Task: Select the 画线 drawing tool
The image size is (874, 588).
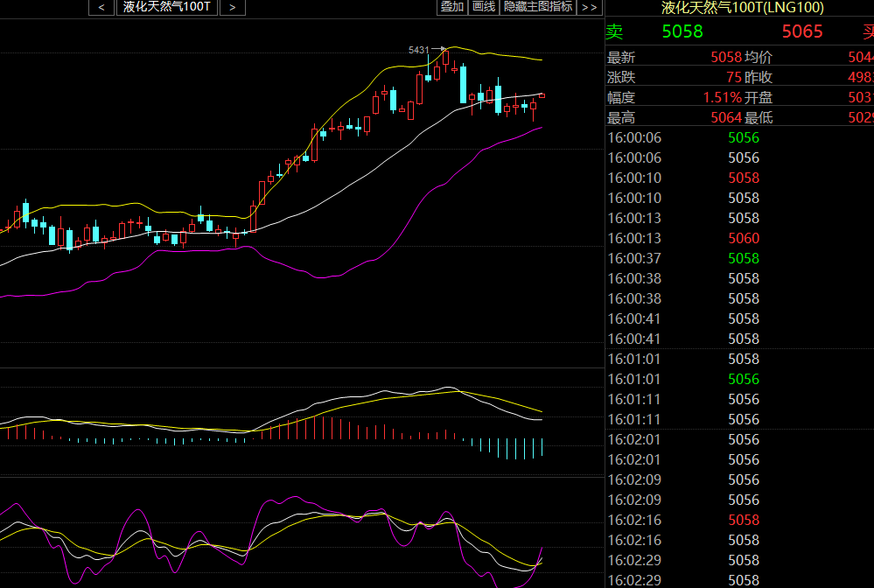Action: coord(483,7)
